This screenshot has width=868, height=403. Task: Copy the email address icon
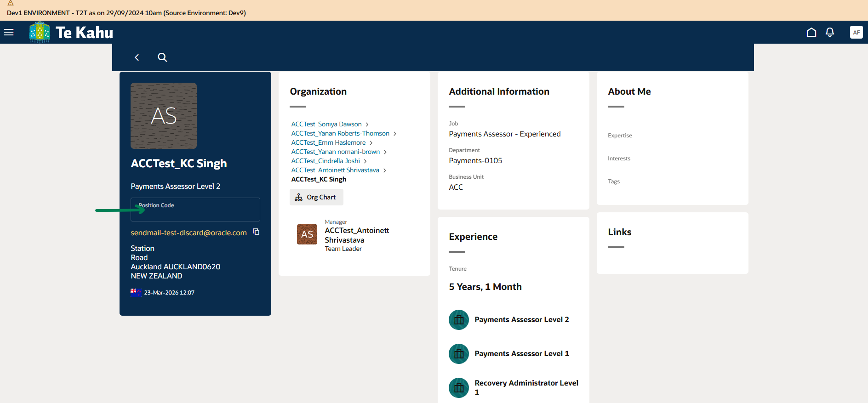(x=256, y=232)
